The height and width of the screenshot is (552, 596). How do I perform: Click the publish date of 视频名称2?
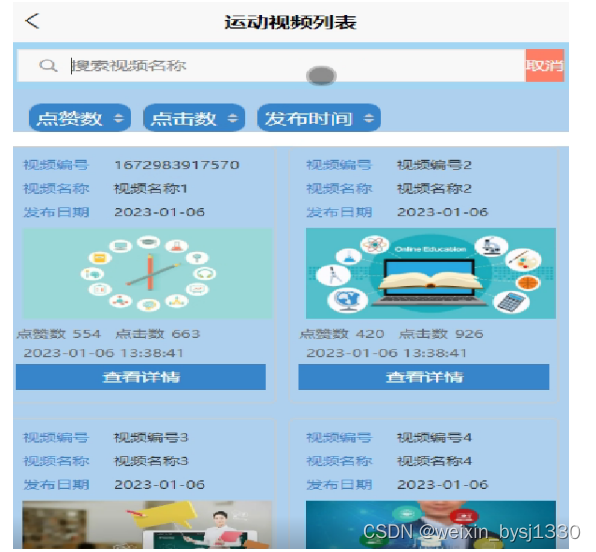point(442,212)
